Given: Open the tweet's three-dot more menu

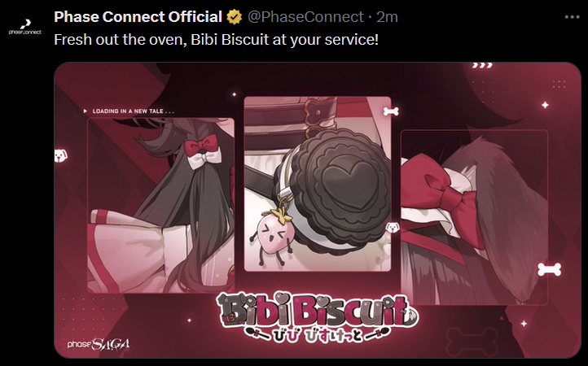Looking at the screenshot, I should [572, 17].
